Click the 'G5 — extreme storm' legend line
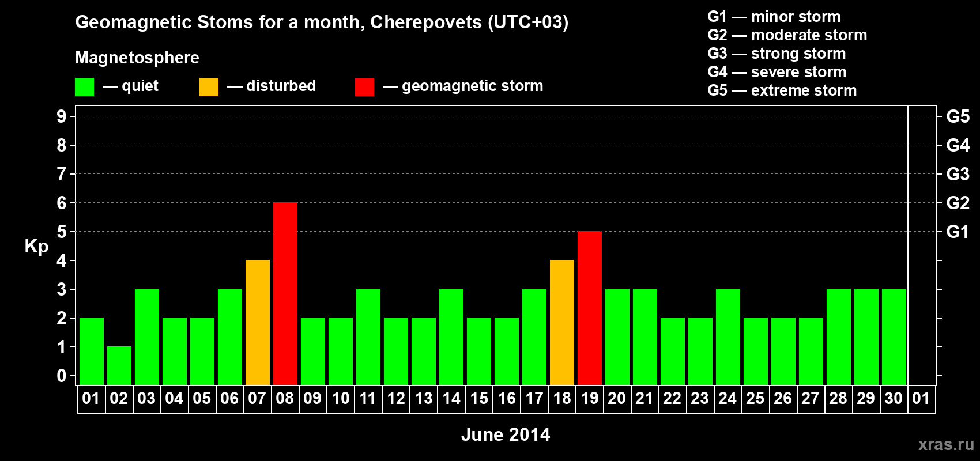Screen dimensions: 980x461 (782, 90)
